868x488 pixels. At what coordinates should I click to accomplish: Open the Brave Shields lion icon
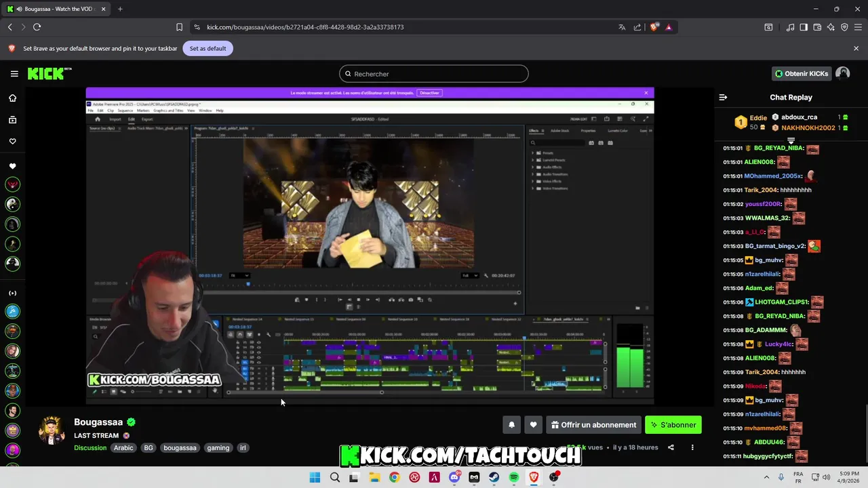click(654, 27)
